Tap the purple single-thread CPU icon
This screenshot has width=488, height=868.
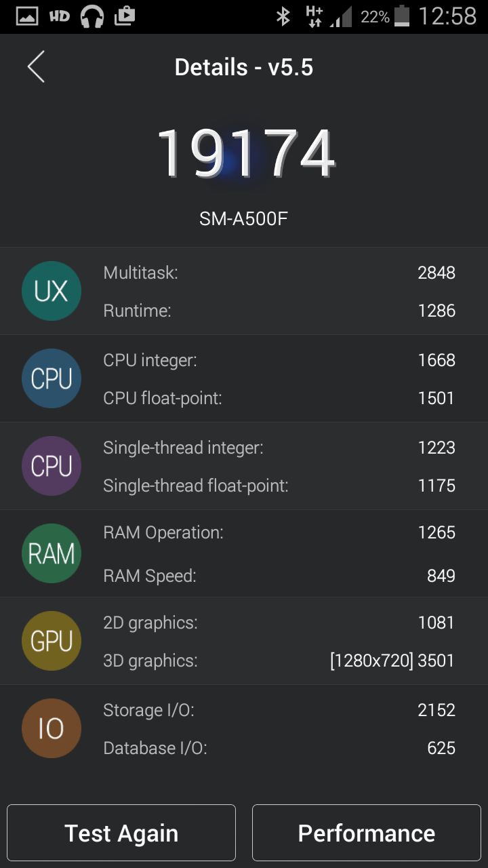click(52, 466)
